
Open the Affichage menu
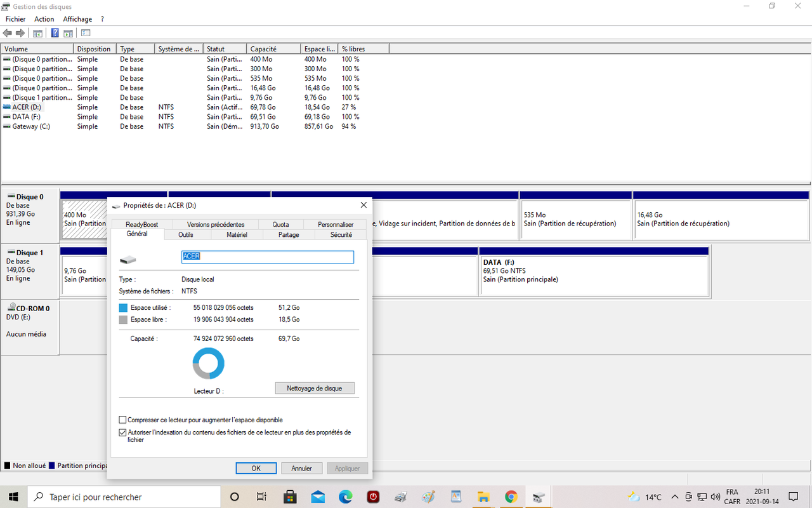[77, 19]
